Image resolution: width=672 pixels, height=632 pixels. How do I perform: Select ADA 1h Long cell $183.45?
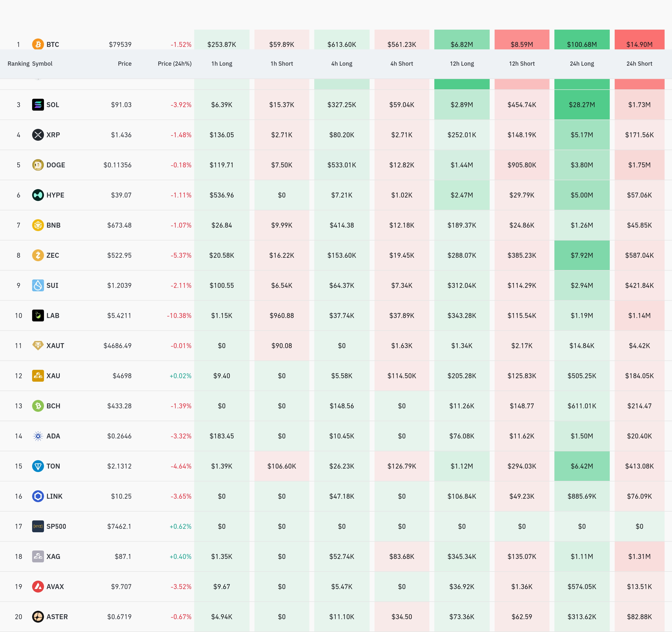pyautogui.click(x=222, y=436)
